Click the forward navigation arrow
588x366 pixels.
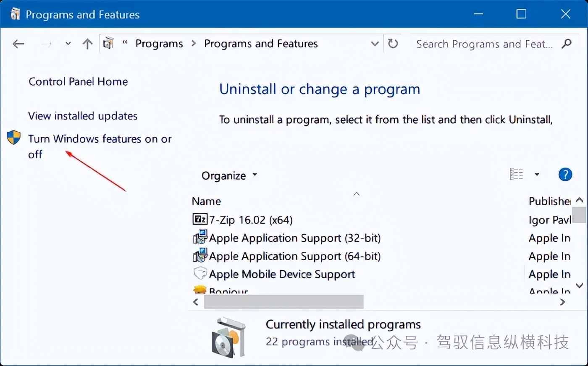(46, 44)
